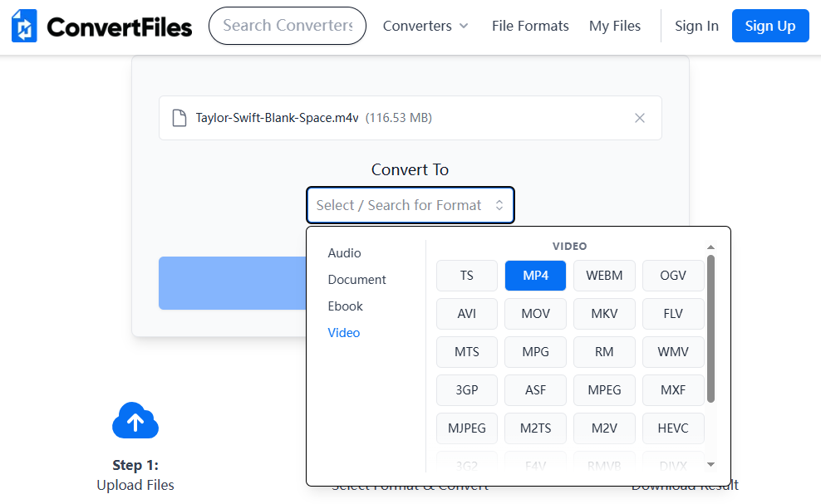This screenshot has height=504, width=821.
Task: Select the Audio category
Action: tap(344, 253)
